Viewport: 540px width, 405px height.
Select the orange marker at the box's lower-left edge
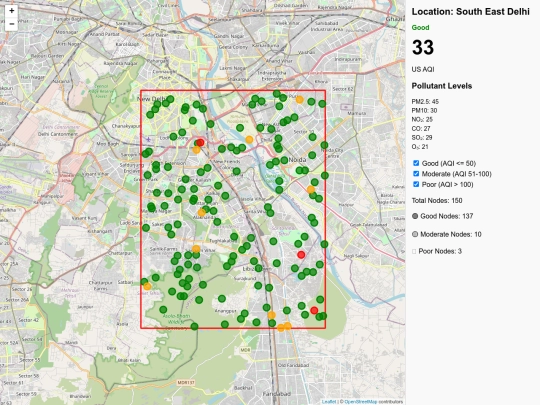(x=147, y=286)
